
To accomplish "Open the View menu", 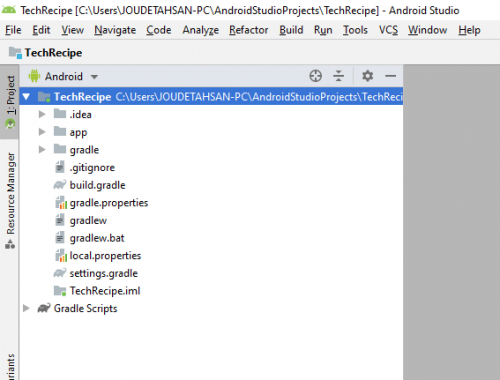I will pos(72,30).
